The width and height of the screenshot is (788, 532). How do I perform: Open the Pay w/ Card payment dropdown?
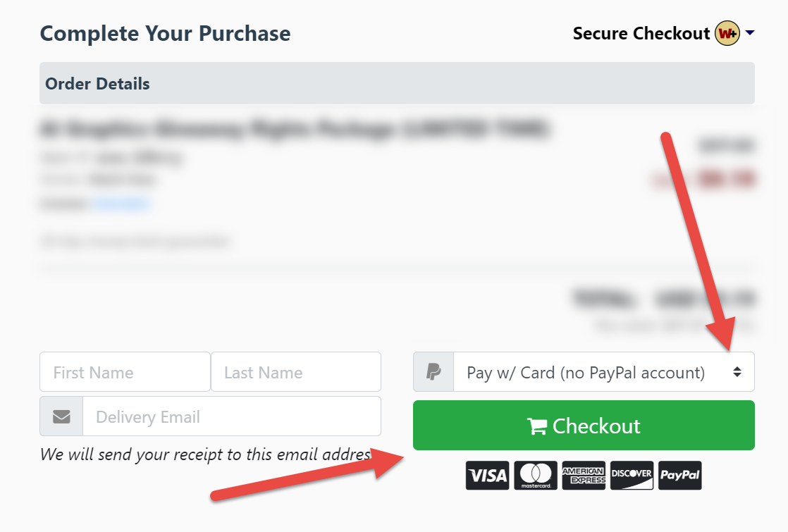[x=585, y=372]
